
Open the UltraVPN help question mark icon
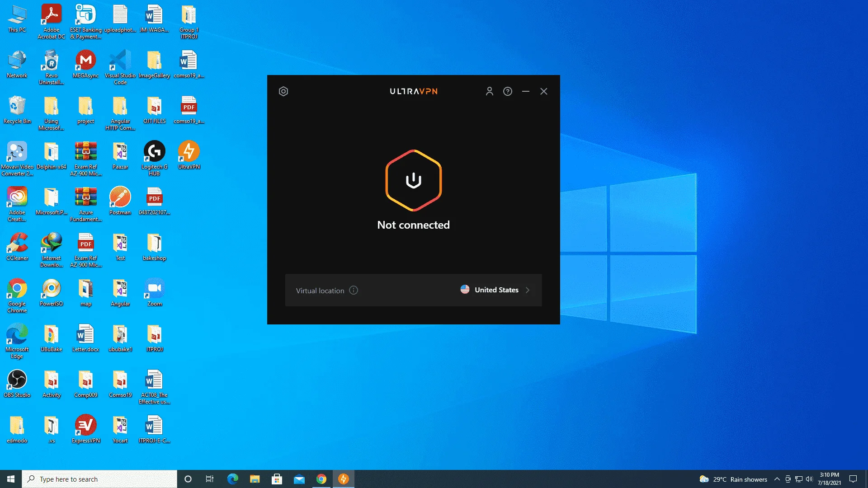pyautogui.click(x=508, y=91)
